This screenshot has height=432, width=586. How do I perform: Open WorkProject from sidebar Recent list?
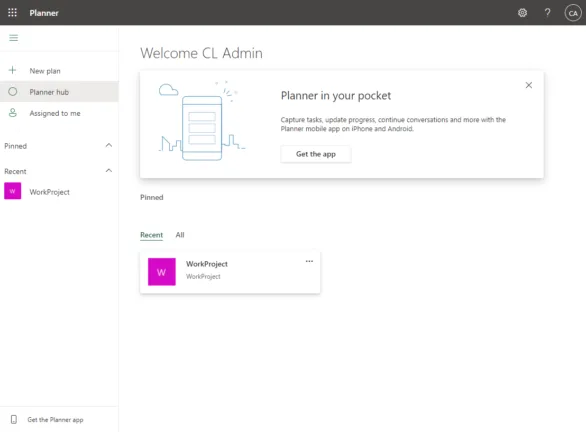pyautogui.click(x=59, y=191)
